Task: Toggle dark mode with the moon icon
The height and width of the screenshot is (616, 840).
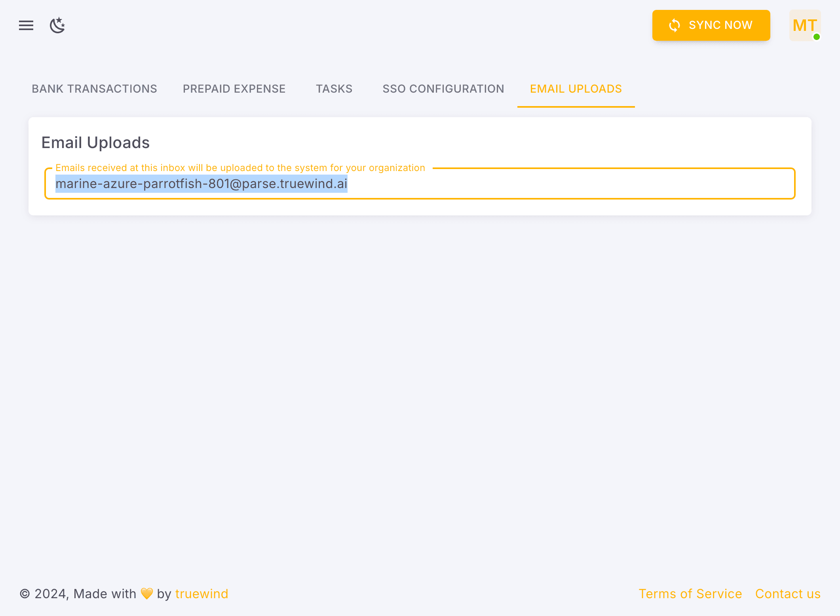Action: (58, 25)
